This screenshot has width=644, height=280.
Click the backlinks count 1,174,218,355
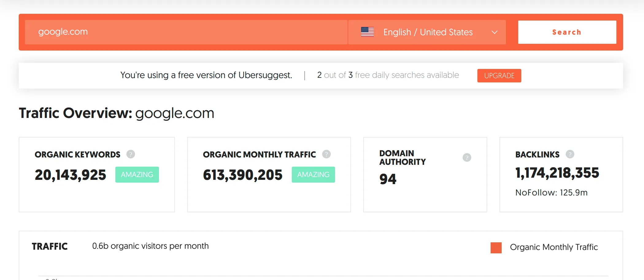tap(557, 173)
